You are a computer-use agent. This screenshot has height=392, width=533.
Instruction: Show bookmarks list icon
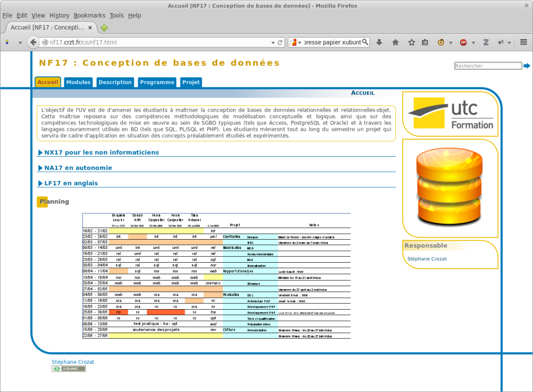pyautogui.click(x=425, y=42)
